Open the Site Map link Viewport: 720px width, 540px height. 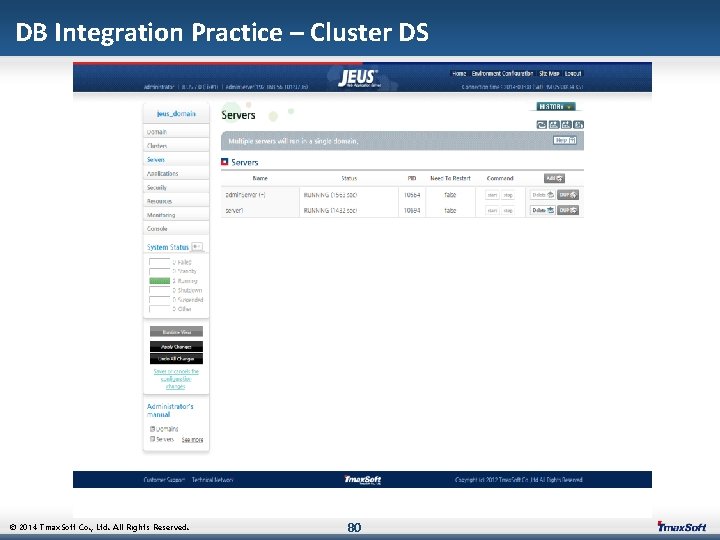pos(549,73)
